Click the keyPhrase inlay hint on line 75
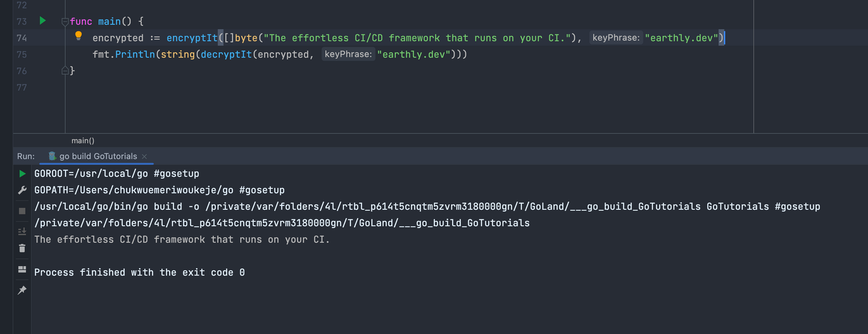This screenshot has width=868, height=334. [x=348, y=54]
